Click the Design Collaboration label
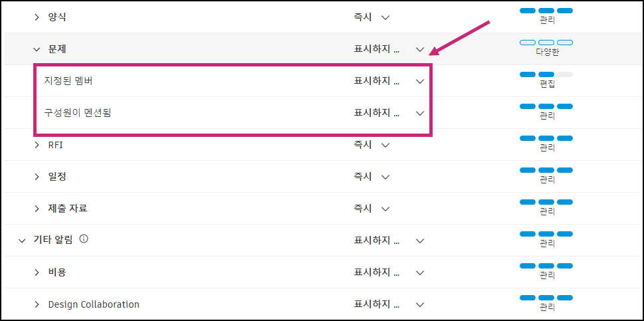The width and height of the screenshot is (644, 321). (x=94, y=304)
